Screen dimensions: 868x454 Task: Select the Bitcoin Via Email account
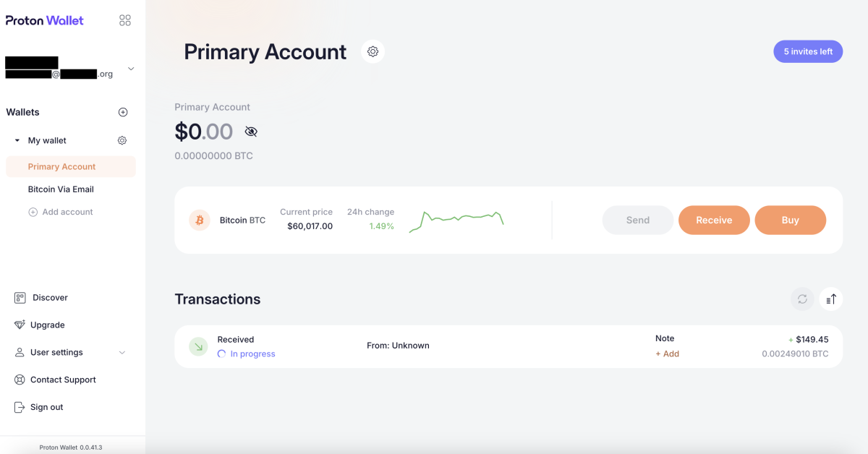(61, 189)
